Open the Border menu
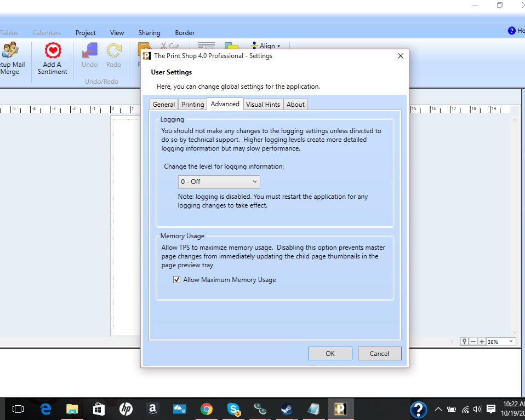 point(185,33)
